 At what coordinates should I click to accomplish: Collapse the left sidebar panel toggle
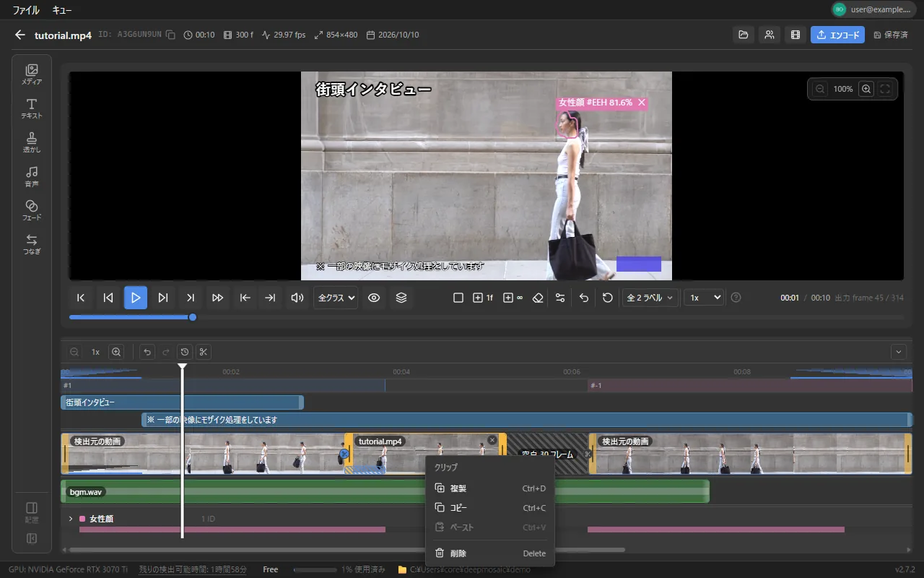pyautogui.click(x=32, y=538)
